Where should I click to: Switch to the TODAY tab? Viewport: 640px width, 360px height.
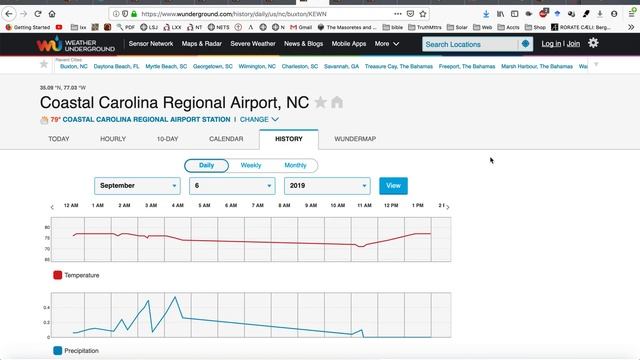[x=59, y=139]
